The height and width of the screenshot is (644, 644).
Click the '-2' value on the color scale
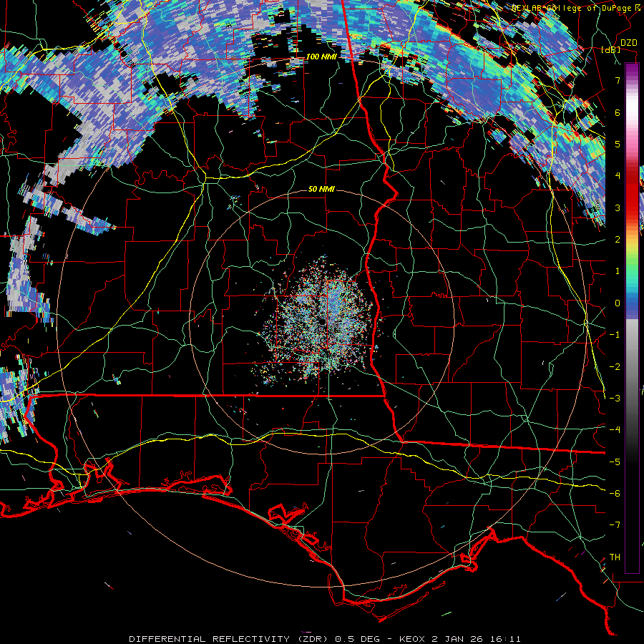[615, 367]
